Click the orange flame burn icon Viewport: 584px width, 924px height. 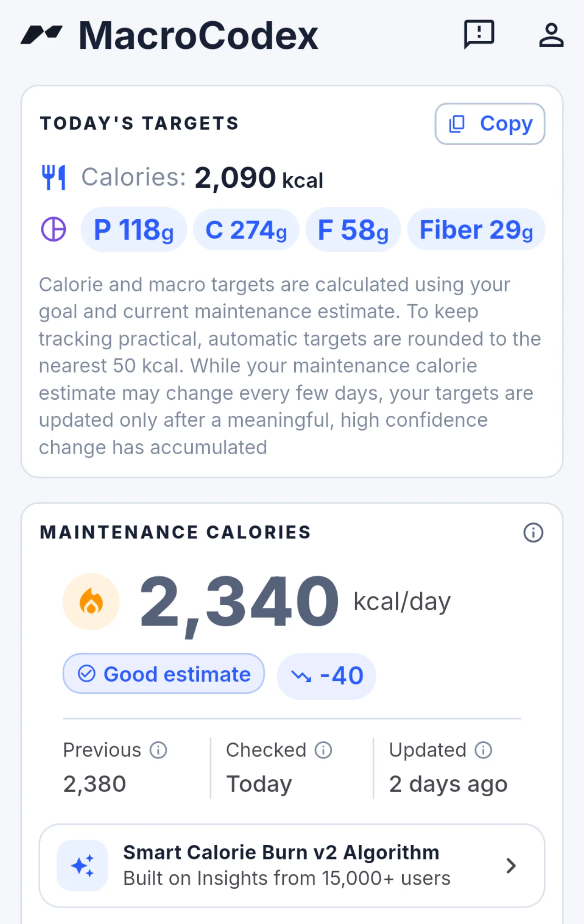coord(91,602)
